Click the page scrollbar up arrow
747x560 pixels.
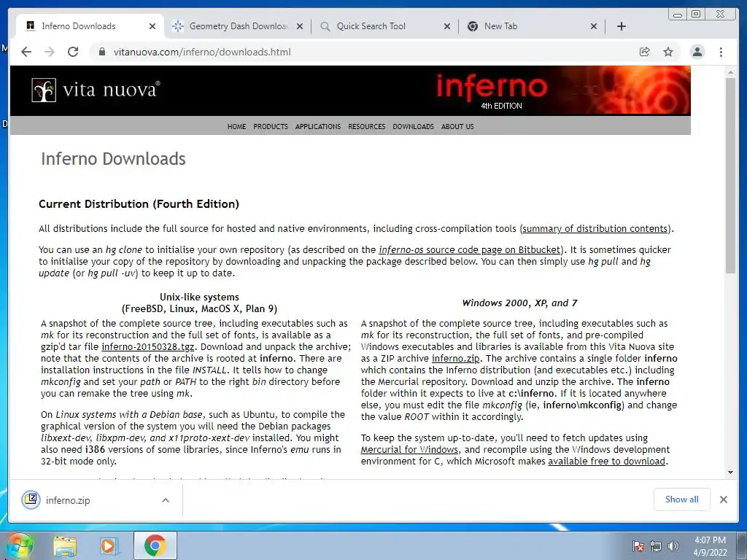click(730, 73)
